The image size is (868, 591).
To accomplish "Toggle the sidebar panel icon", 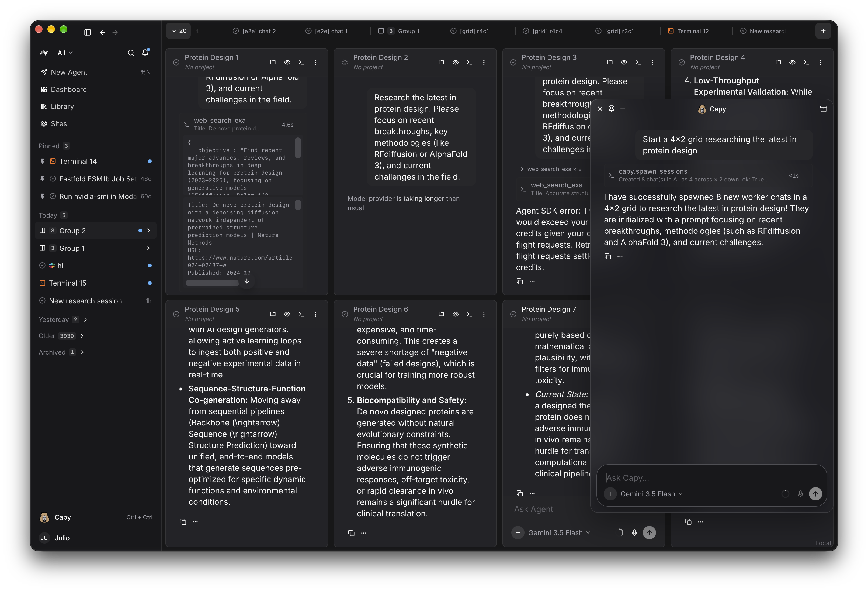I will [x=87, y=32].
